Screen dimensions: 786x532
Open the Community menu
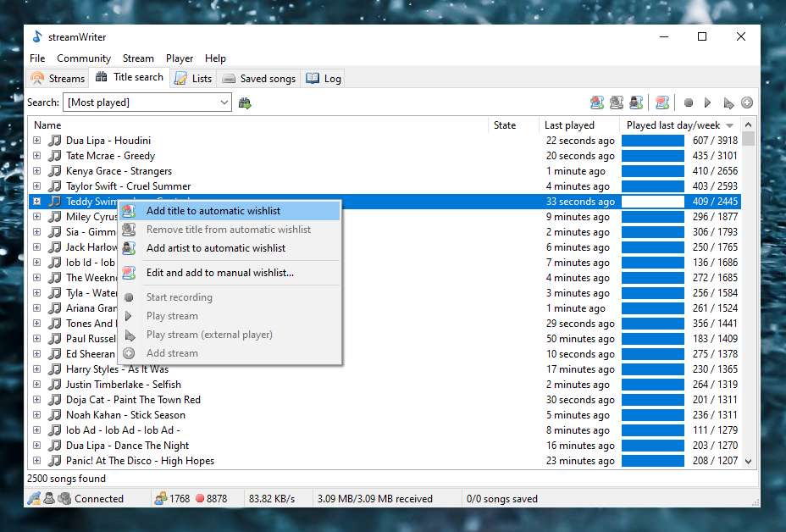pyautogui.click(x=84, y=58)
